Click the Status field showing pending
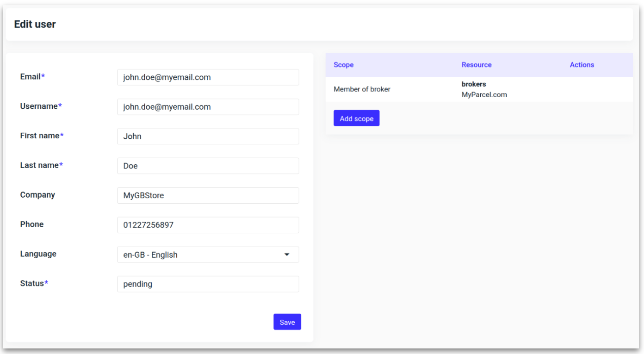 click(x=208, y=284)
